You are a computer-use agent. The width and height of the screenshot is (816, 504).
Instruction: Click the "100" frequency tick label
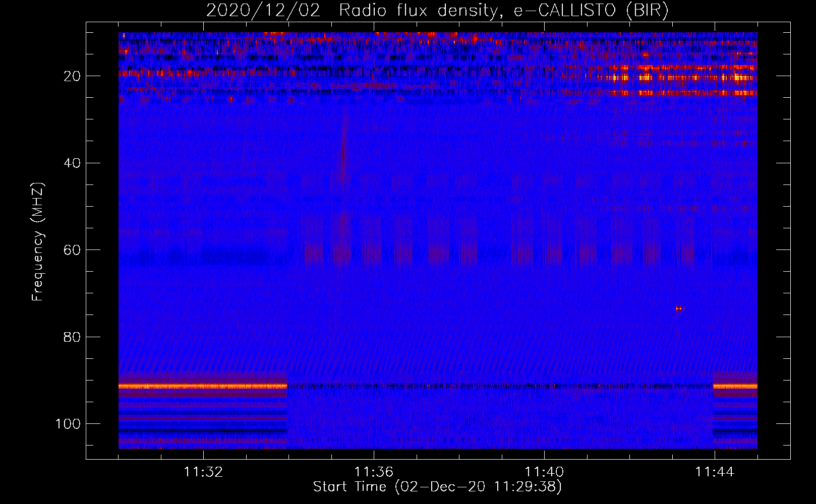click(68, 424)
